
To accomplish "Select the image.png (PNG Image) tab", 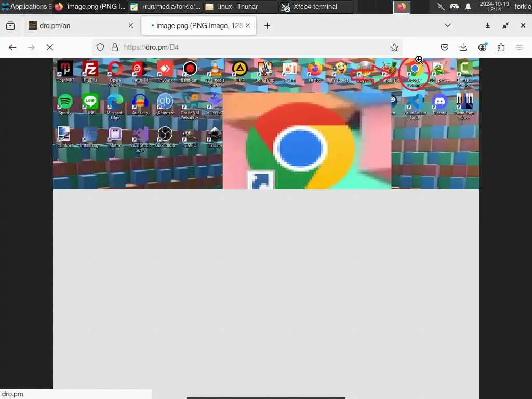I will click(199, 26).
